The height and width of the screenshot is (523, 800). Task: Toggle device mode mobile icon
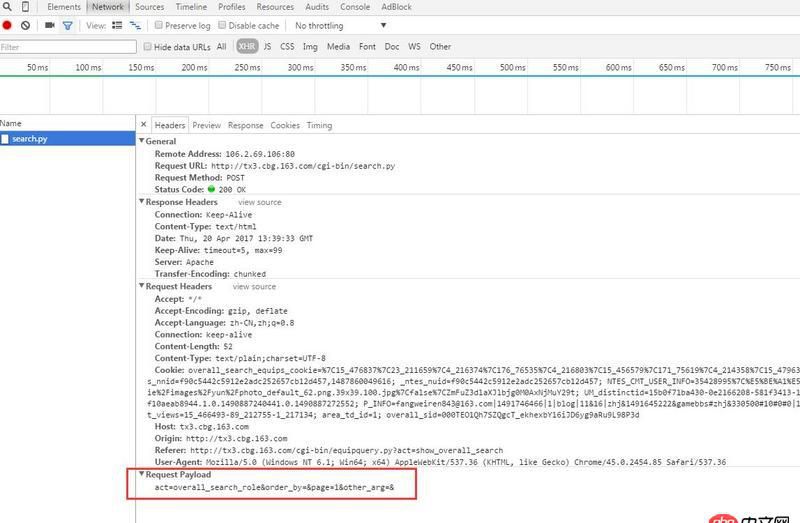click(25, 7)
